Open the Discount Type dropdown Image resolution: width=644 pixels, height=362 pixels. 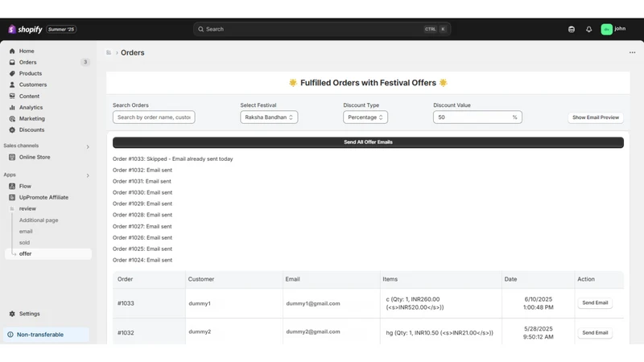[x=365, y=117]
